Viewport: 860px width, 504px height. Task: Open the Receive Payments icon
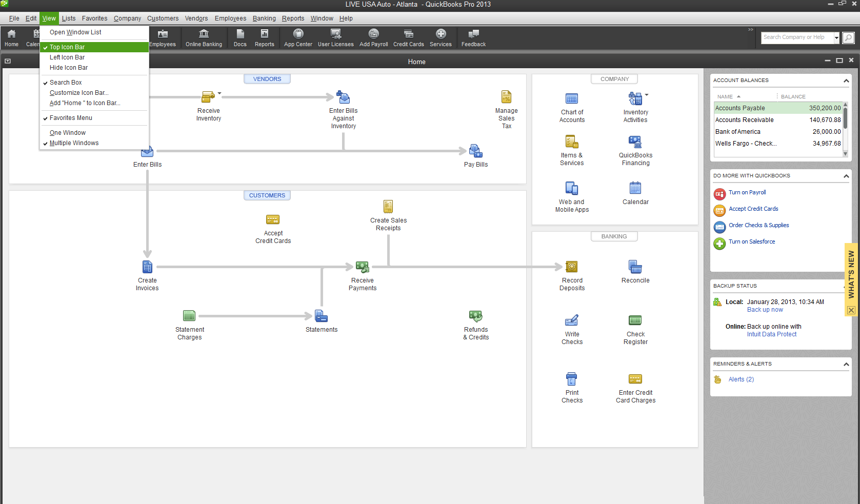click(363, 267)
